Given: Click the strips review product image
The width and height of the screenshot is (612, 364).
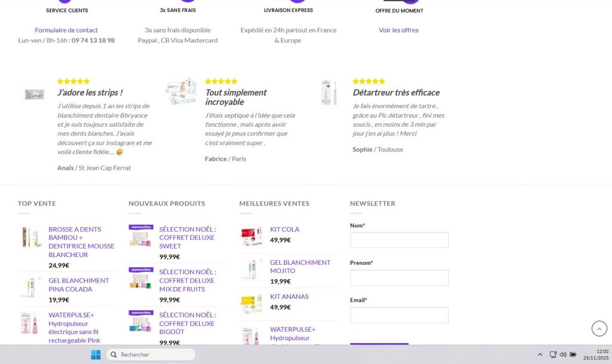Looking at the screenshot, I should coord(35,94).
